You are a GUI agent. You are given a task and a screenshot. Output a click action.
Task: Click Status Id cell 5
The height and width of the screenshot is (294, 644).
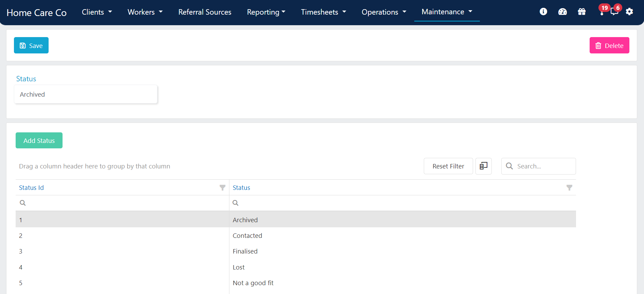point(122,283)
